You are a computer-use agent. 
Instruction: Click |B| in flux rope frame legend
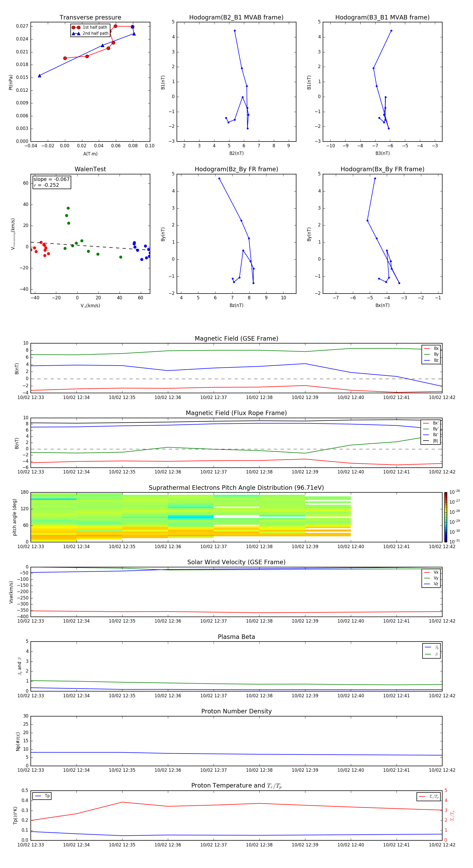click(x=431, y=441)
